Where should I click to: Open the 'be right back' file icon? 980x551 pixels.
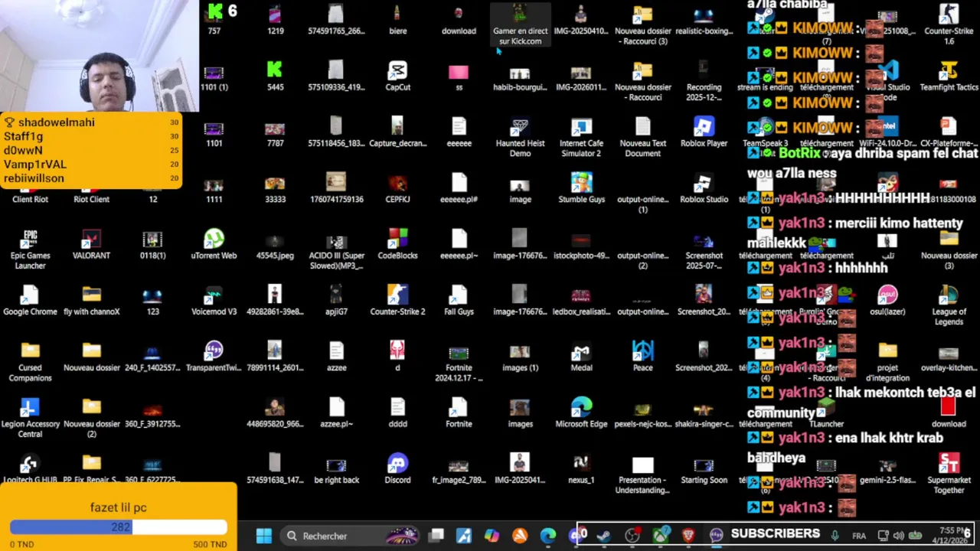pyautogui.click(x=336, y=469)
